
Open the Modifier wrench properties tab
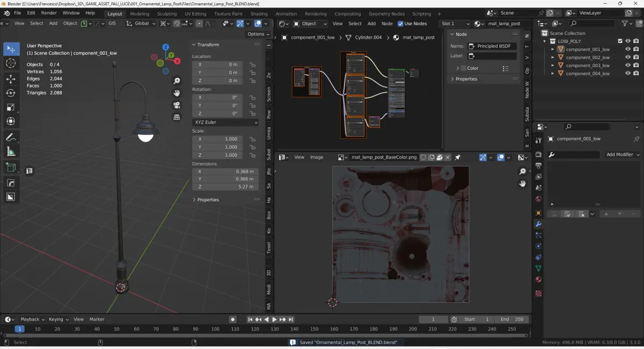[x=538, y=224]
